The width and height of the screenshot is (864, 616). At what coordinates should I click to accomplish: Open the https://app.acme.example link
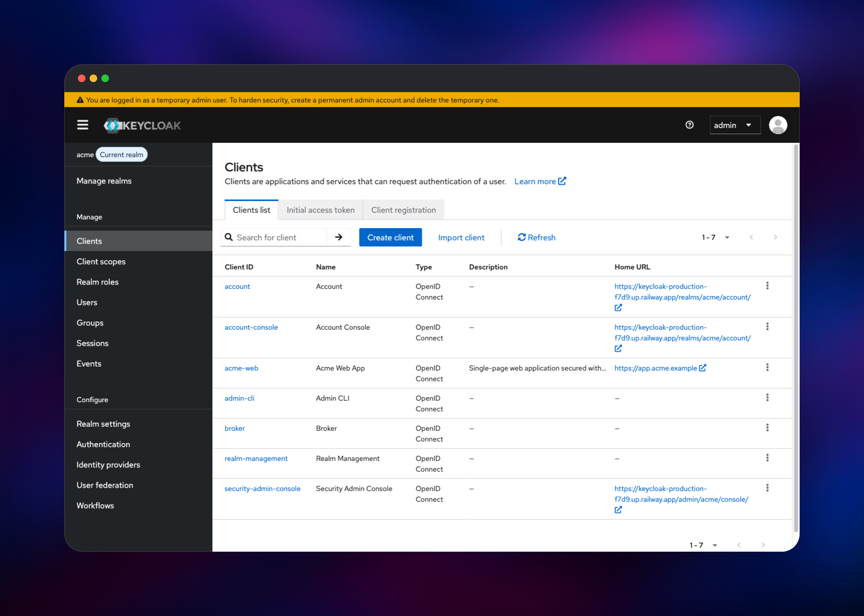655,368
